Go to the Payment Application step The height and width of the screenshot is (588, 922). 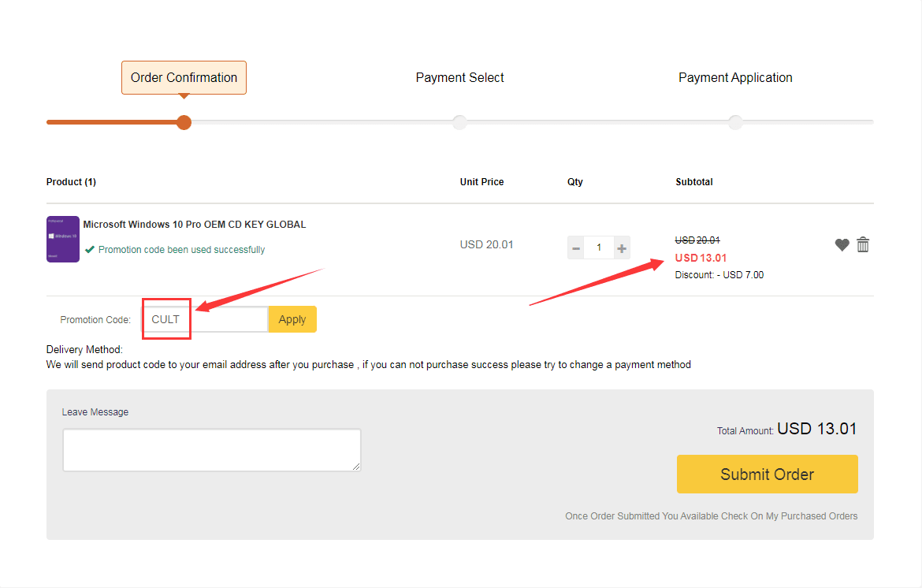click(x=735, y=78)
